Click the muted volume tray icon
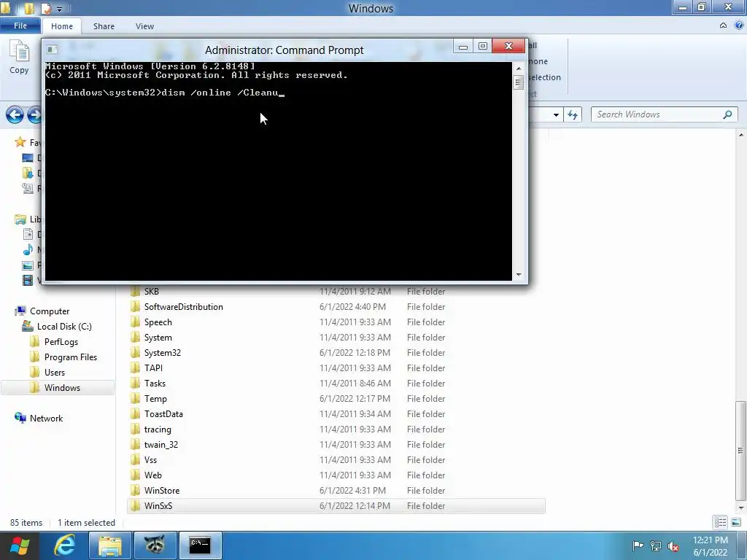Viewport: 747px width, 560px height. coord(673,546)
